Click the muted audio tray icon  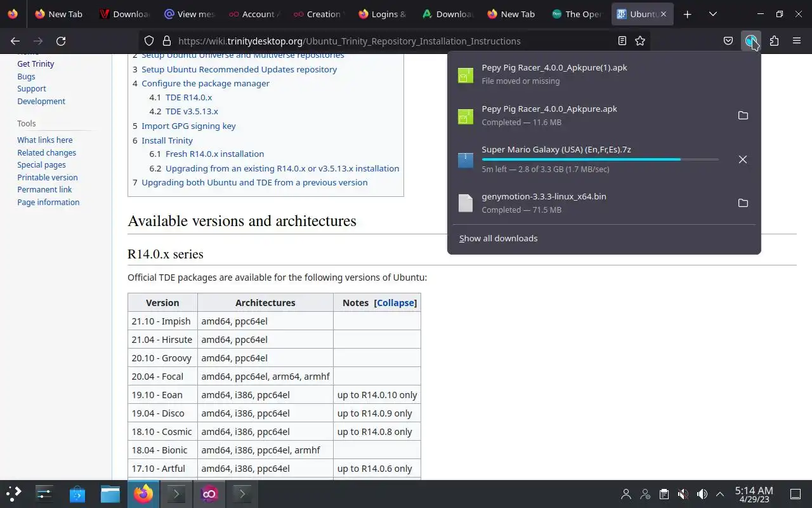[x=683, y=493]
